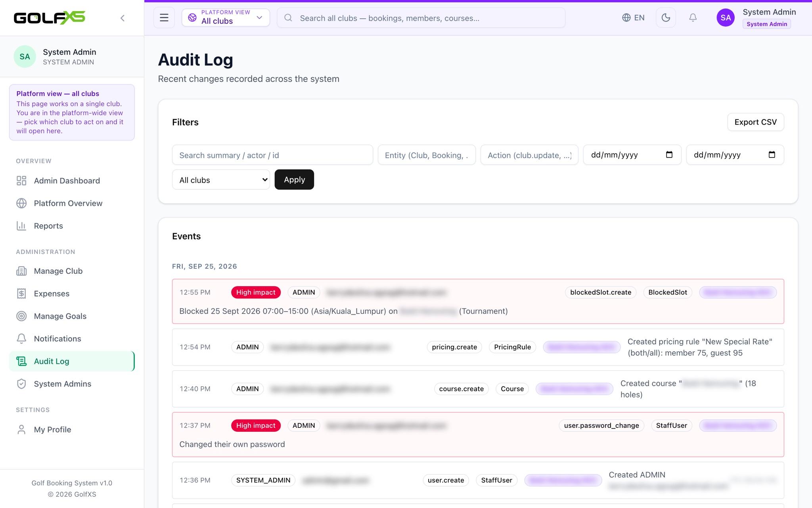Open the hamburger menu button
812x508 pixels.
[x=164, y=17]
